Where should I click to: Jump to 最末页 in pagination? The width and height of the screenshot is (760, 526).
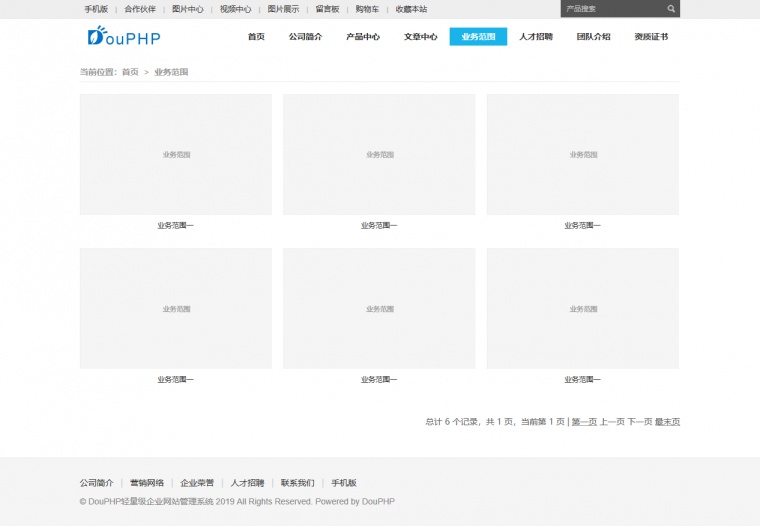pos(667,422)
